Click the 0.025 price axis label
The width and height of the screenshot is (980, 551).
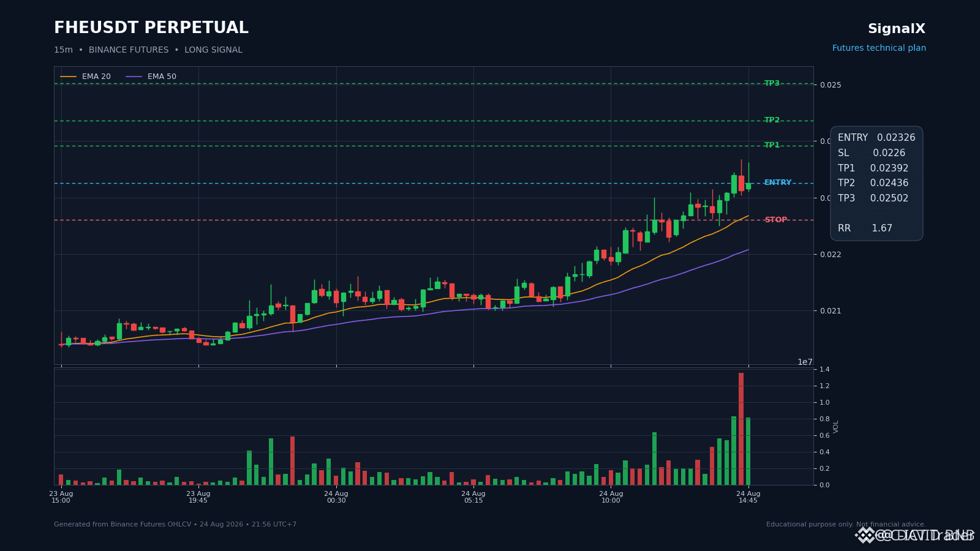tap(831, 85)
